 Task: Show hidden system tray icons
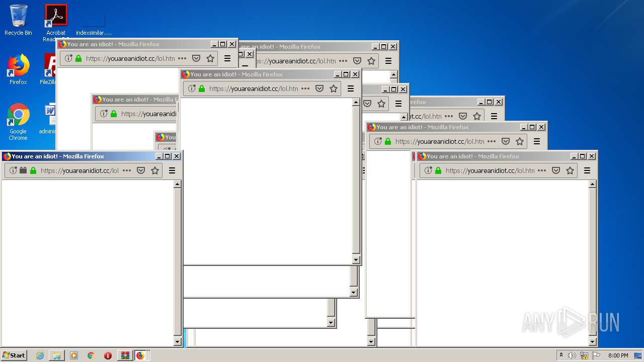tap(561, 355)
